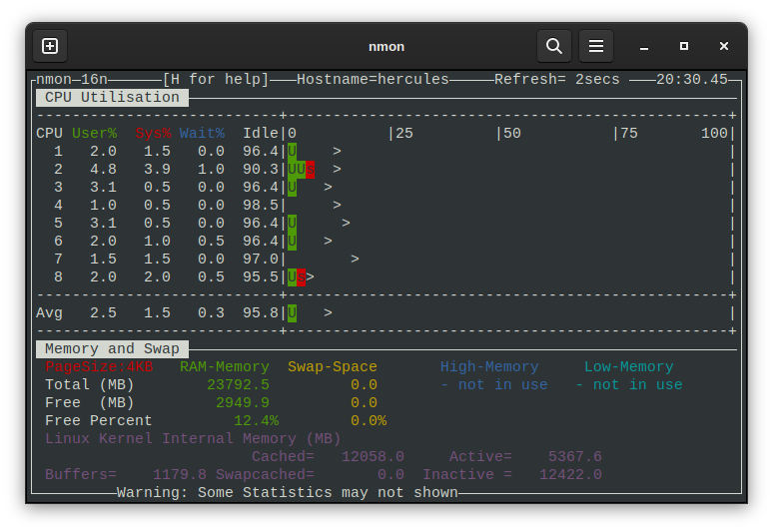Image resolution: width=773 pixels, height=532 pixels.
Task: Click free percent value 12.4%
Action: [256, 421]
